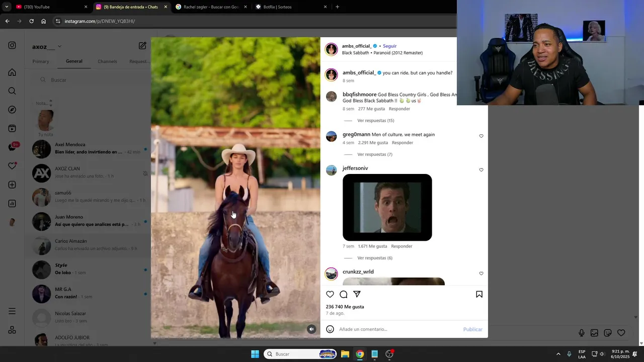Expand Ver respuestas (15) replies
This screenshot has height=362, width=644.
[375, 121]
